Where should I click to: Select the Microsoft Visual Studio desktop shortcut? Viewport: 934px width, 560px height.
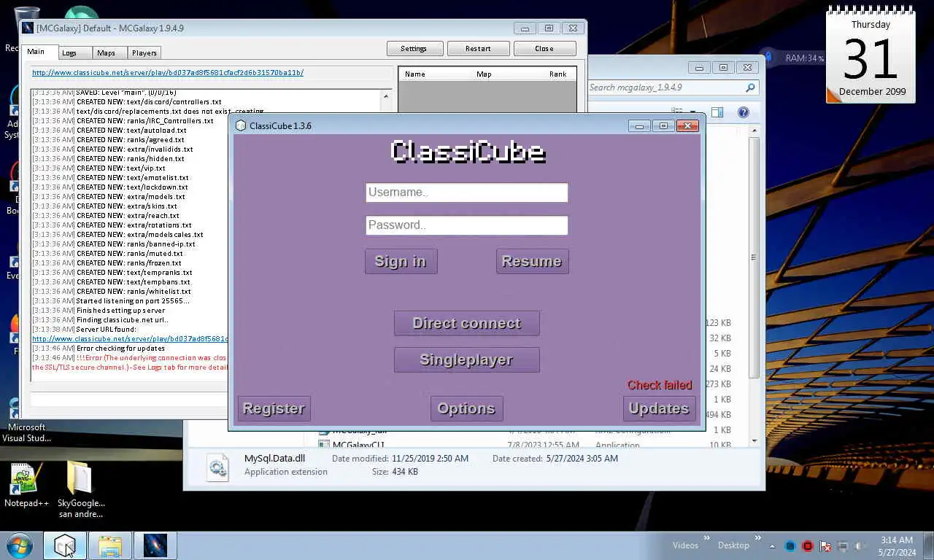click(27, 421)
